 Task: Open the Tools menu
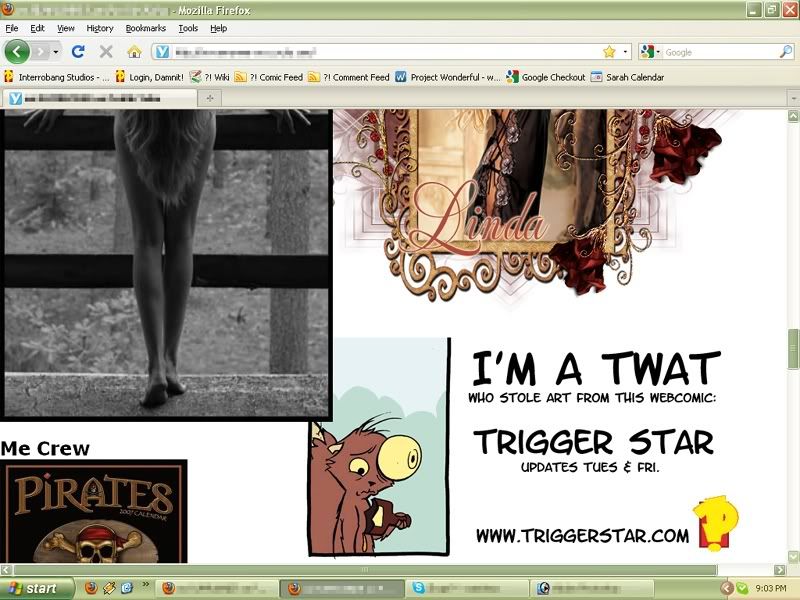pos(188,28)
